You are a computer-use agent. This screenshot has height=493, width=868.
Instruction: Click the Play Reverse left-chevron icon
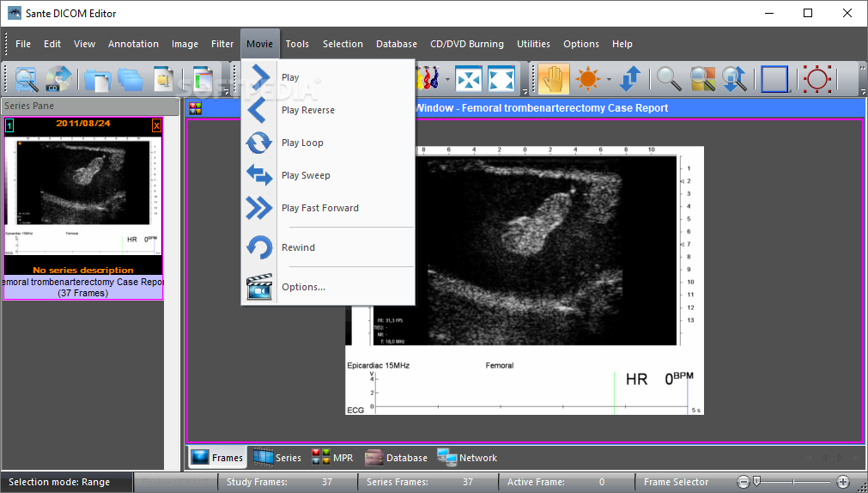[x=258, y=110]
